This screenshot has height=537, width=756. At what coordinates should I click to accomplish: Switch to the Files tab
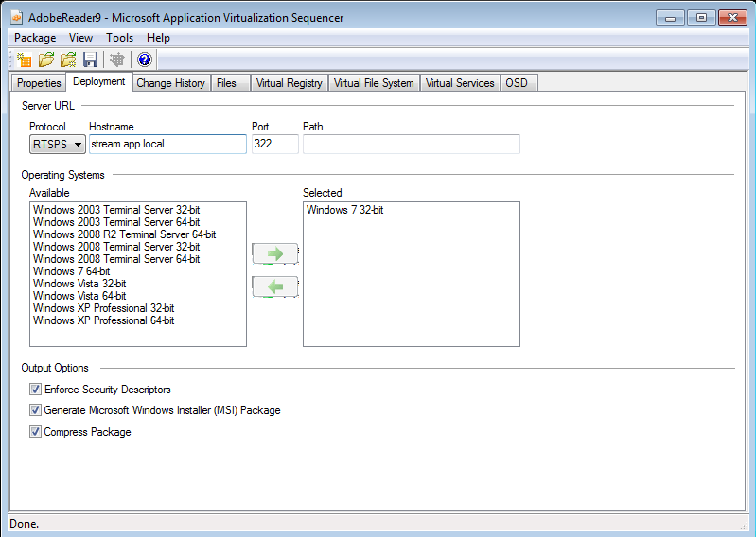tap(231, 83)
